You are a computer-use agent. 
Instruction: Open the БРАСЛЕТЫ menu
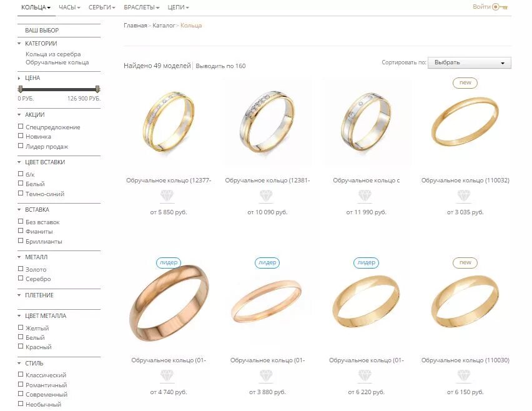pyautogui.click(x=142, y=7)
